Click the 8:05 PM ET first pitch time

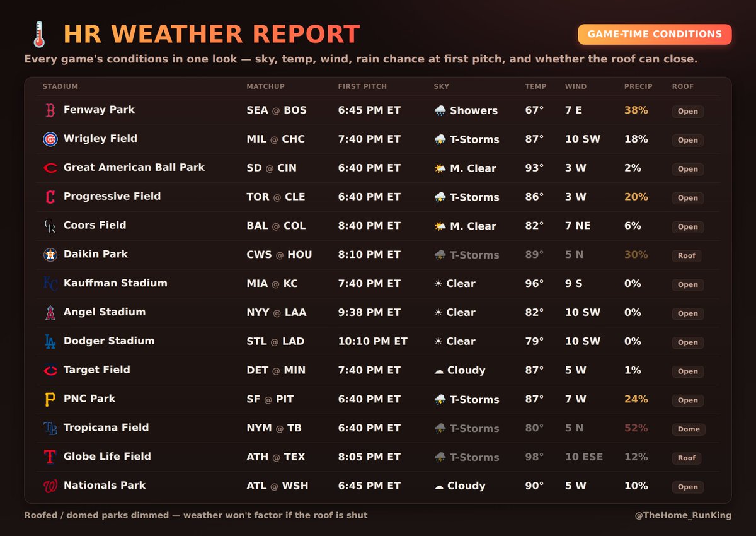coord(369,457)
